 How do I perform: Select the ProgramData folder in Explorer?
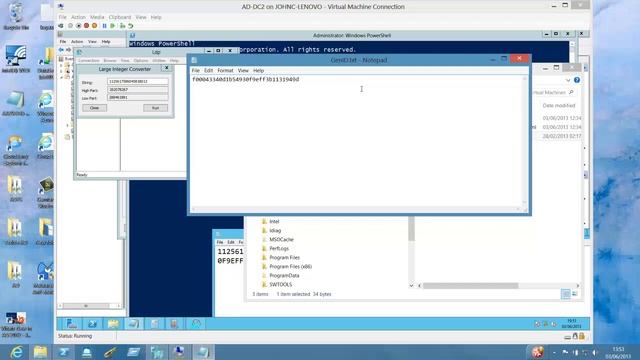click(x=284, y=276)
